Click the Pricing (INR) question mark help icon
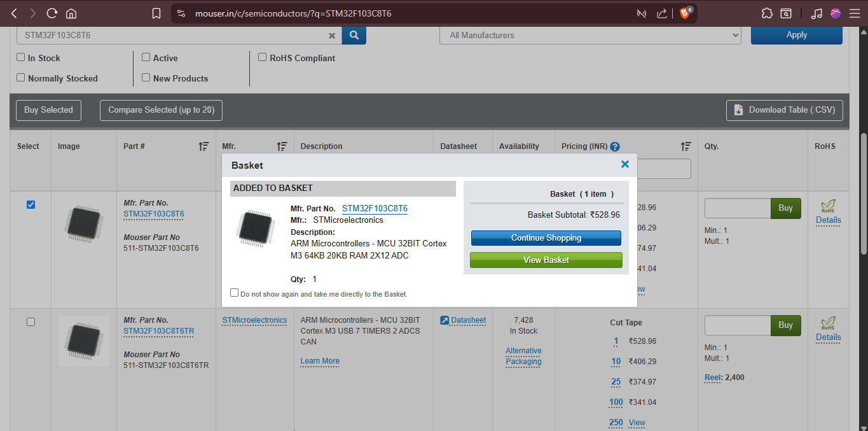The width and height of the screenshot is (868, 431). pyautogui.click(x=614, y=146)
